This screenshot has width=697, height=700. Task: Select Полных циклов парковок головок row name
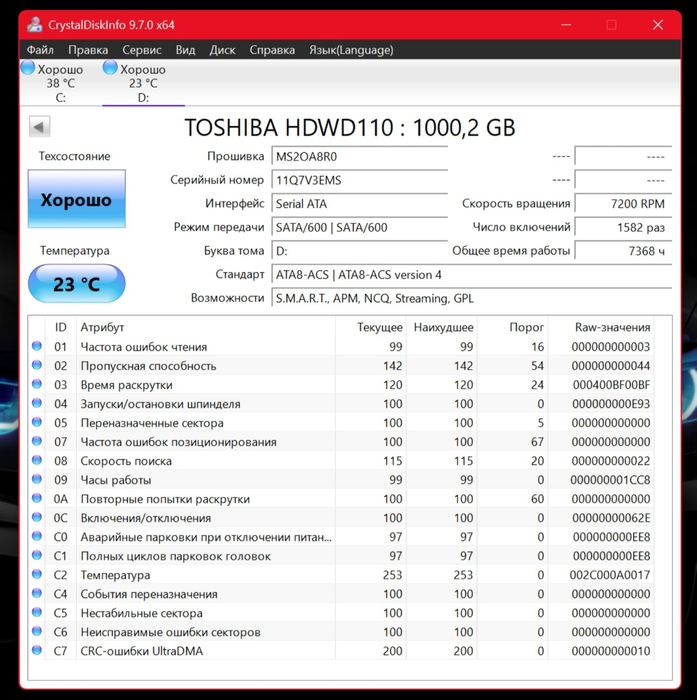[x=175, y=556]
